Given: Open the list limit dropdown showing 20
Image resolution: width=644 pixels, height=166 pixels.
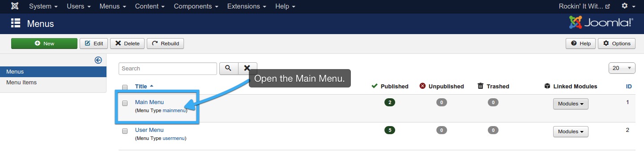Looking at the screenshot, I should point(622,68).
